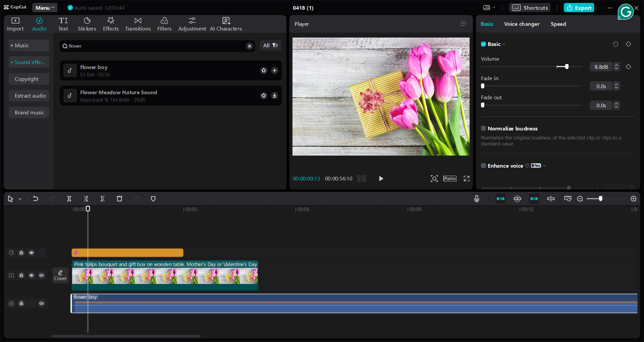Open the Stickers panel

point(87,24)
